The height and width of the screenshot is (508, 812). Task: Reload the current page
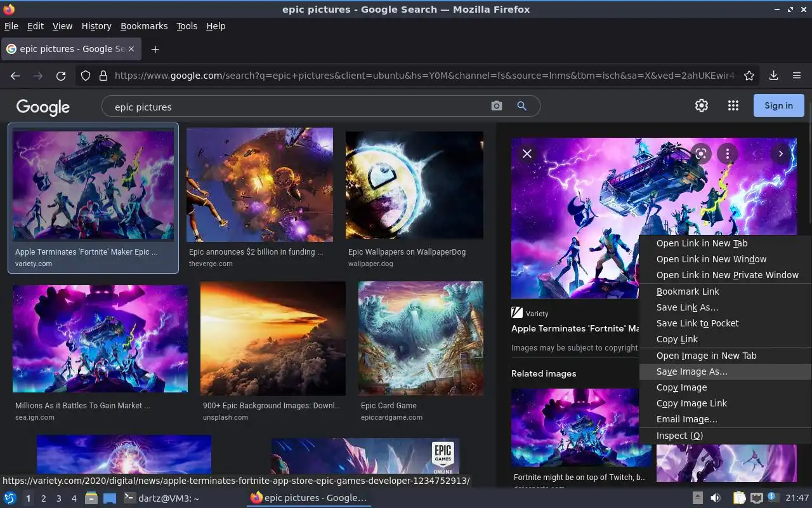tap(61, 76)
